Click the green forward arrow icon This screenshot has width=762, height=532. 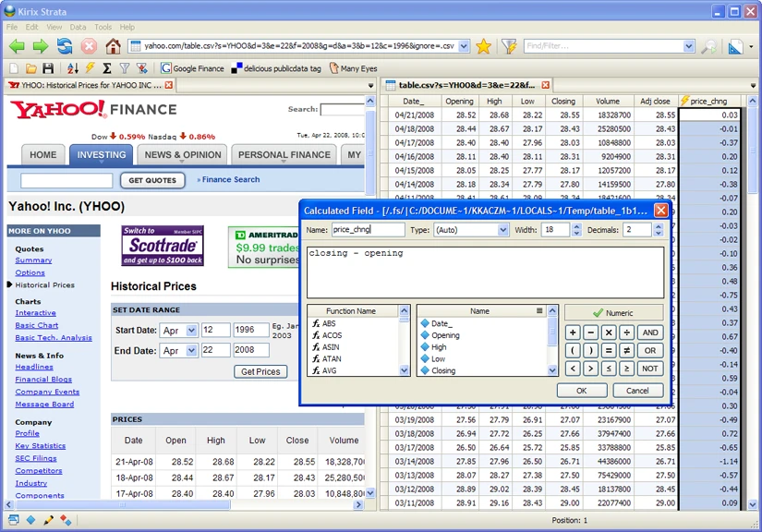click(x=41, y=46)
